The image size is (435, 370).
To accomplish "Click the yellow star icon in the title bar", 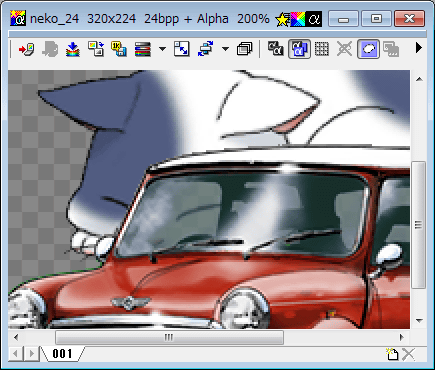I will coord(283,19).
